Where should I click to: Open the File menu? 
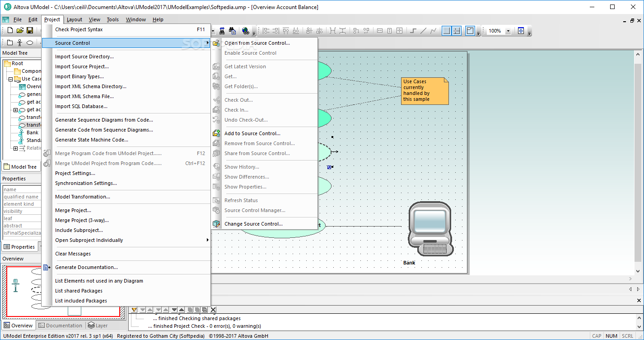click(x=17, y=19)
